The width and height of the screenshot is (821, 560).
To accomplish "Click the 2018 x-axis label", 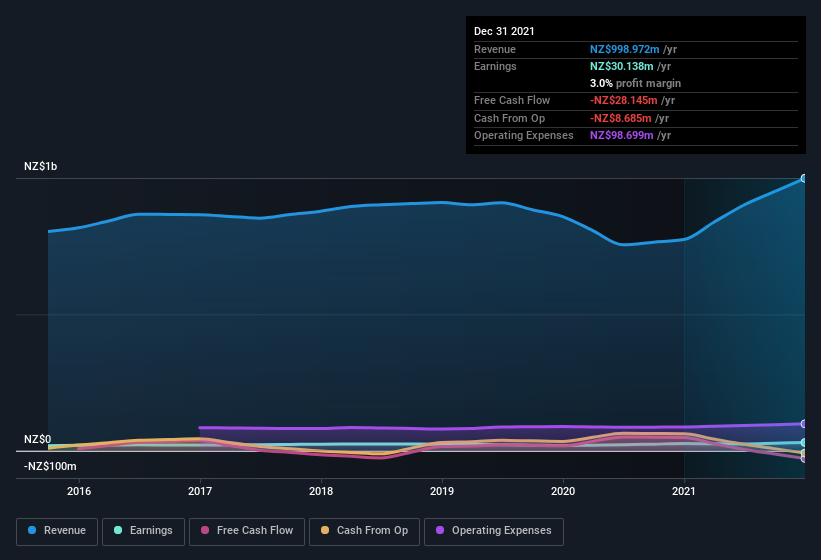I will [x=321, y=491].
